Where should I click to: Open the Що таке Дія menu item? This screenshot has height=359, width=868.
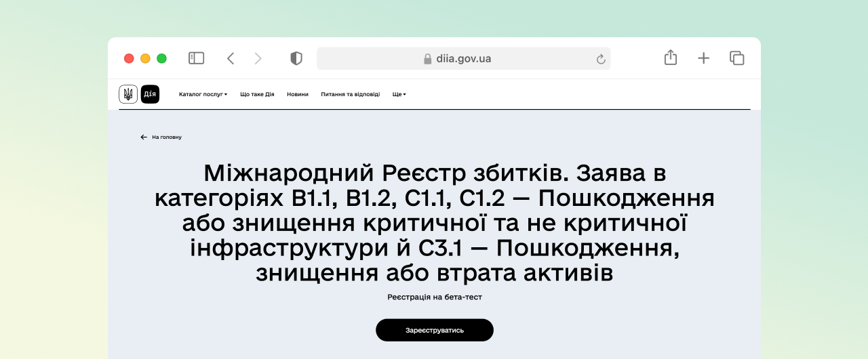[257, 94]
